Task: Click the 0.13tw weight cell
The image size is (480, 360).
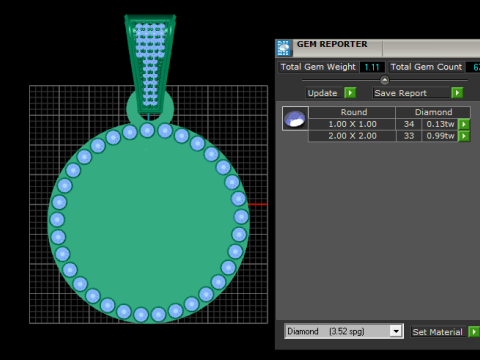Action: click(x=440, y=124)
